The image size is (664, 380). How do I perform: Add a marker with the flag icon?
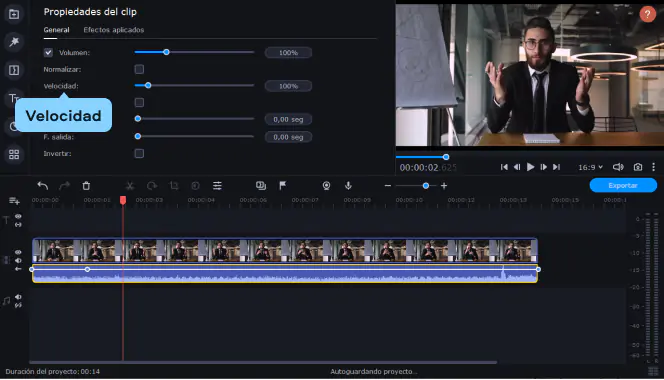pyautogui.click(x=282, y=185)
